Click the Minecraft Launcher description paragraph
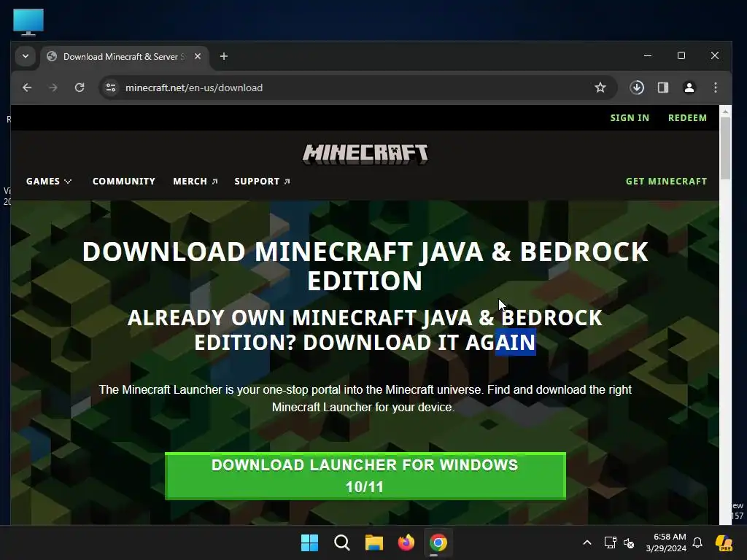Viewport: 747px width, 560px height. (x=365, y=398)
